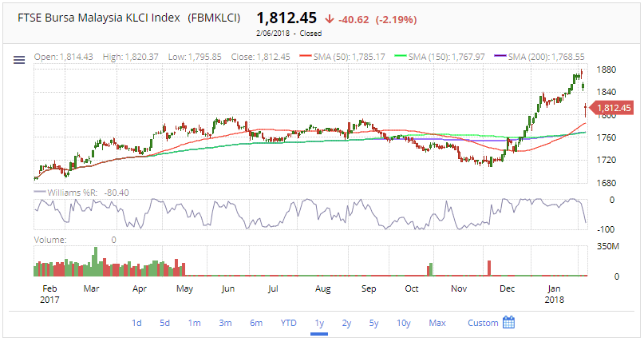Screen dimensions: 644x342
Task: Click the Williams %R: -80.40 indicator label
Action: (x=88, y=193)
